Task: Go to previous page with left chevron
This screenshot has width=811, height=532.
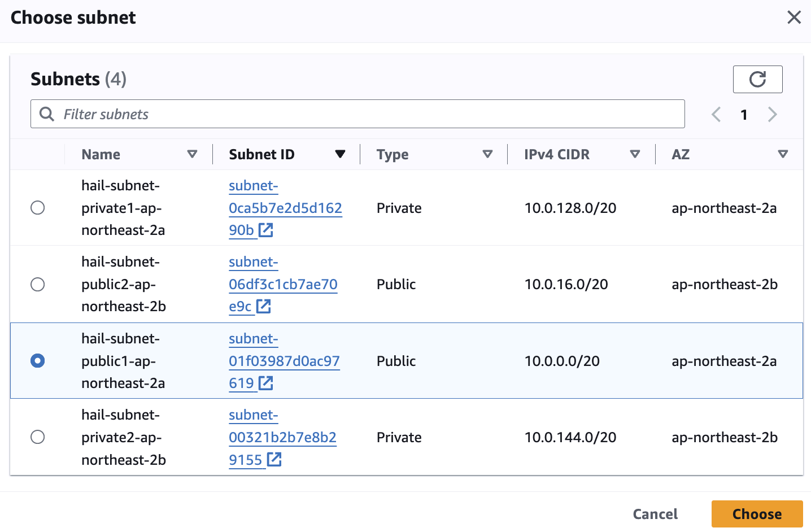Action: click(716, 115)
